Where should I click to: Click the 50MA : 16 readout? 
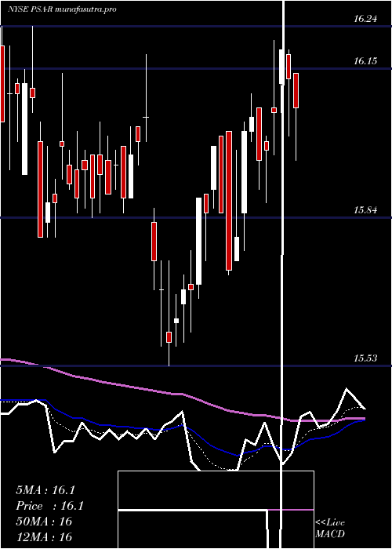pos(44,522)
